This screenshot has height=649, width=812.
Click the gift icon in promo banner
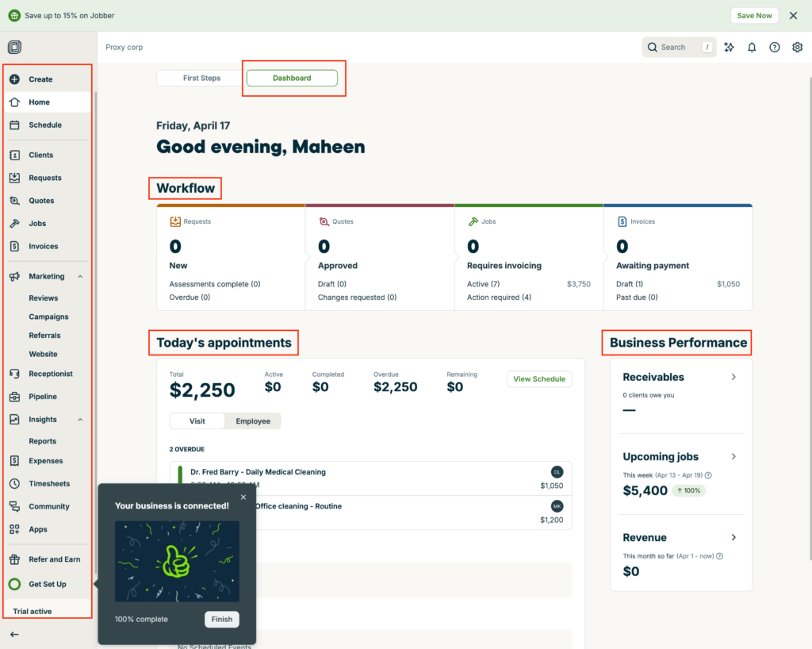pyautogui.click(x=14, y=16)
